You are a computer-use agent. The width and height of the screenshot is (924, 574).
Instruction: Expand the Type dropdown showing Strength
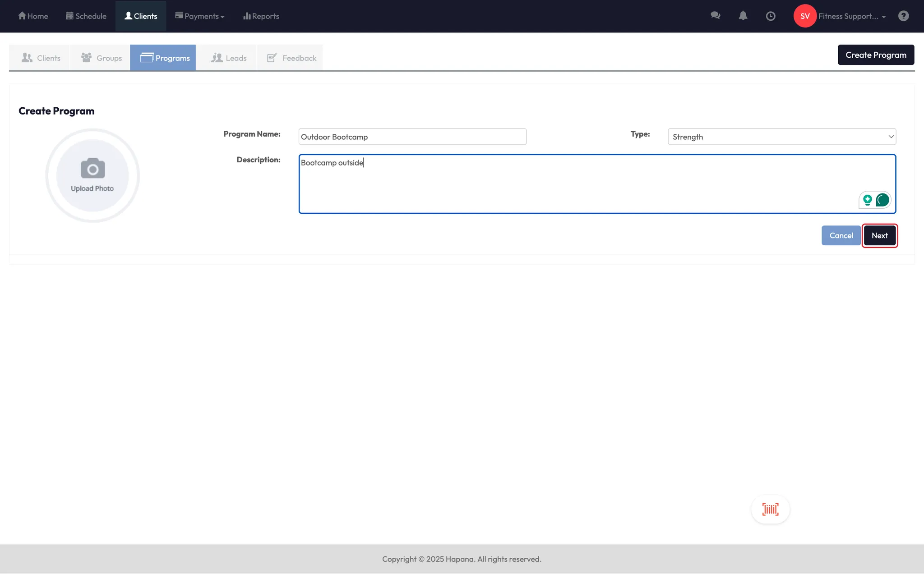[x=781, y=137]
